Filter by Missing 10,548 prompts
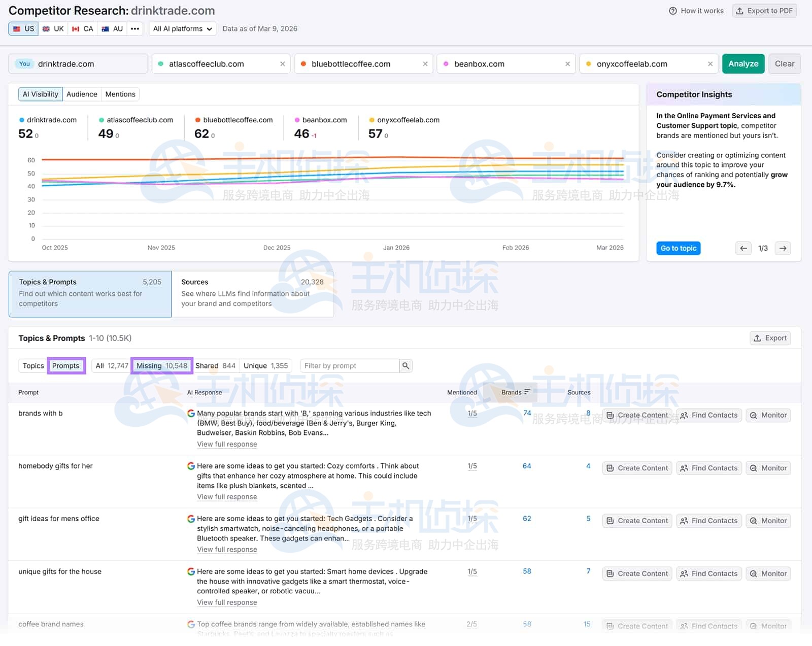 161,366
